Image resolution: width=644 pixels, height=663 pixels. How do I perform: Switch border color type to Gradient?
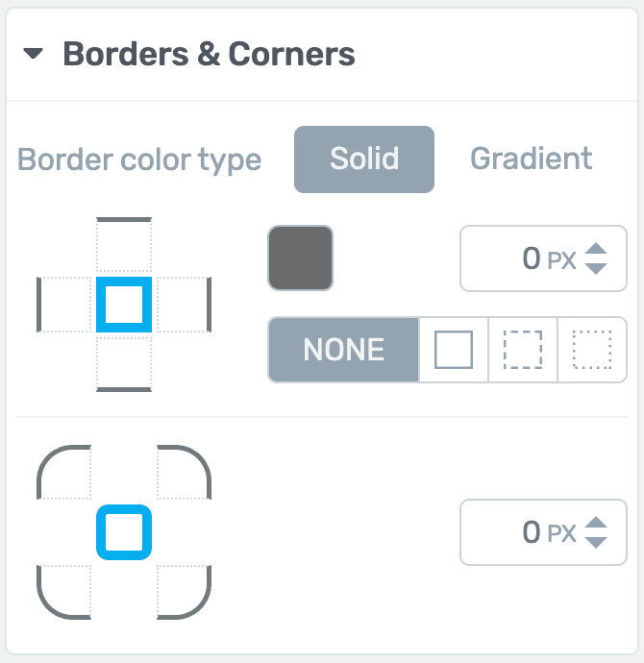(532, 159)
